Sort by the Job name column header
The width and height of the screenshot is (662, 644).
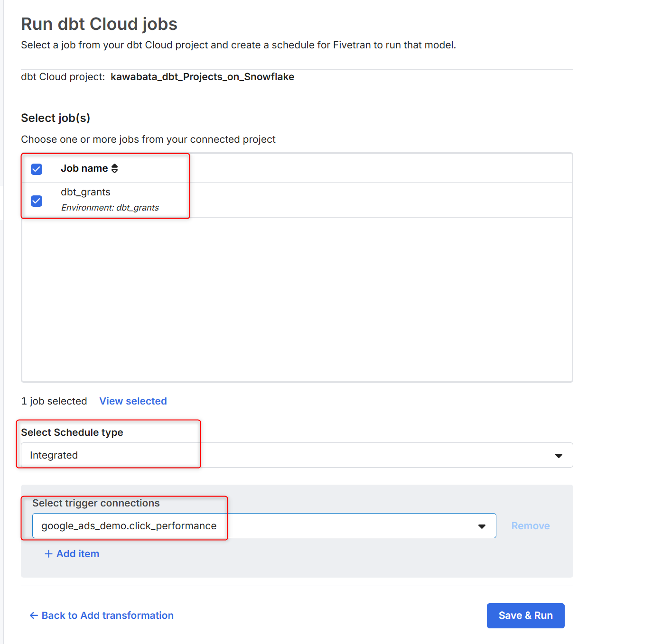pyautogui.click(x=84, y=168)
